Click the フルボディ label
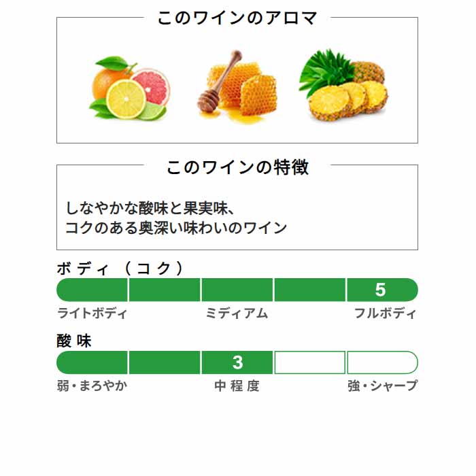476x476 pixels. (386, 313)
